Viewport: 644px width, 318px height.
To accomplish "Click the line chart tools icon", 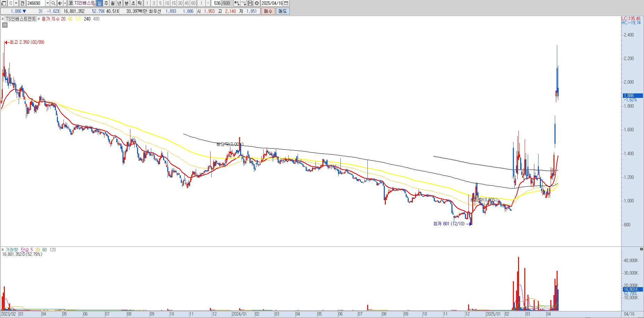I will (x=244, y=3).
